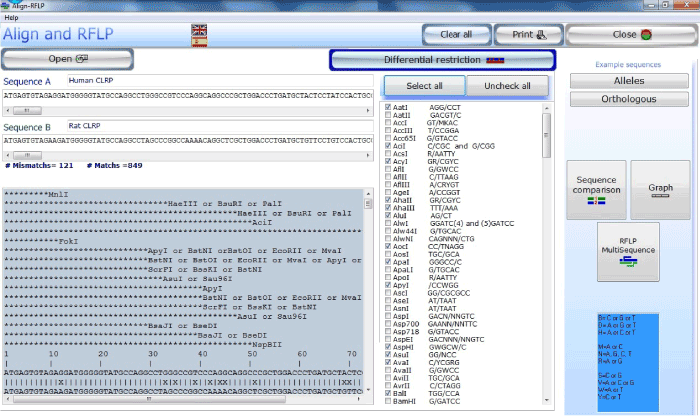Viewport: 700px width, 419px height.
Task: Check the AscI enzyme checkbox
Action: point(388,293)
